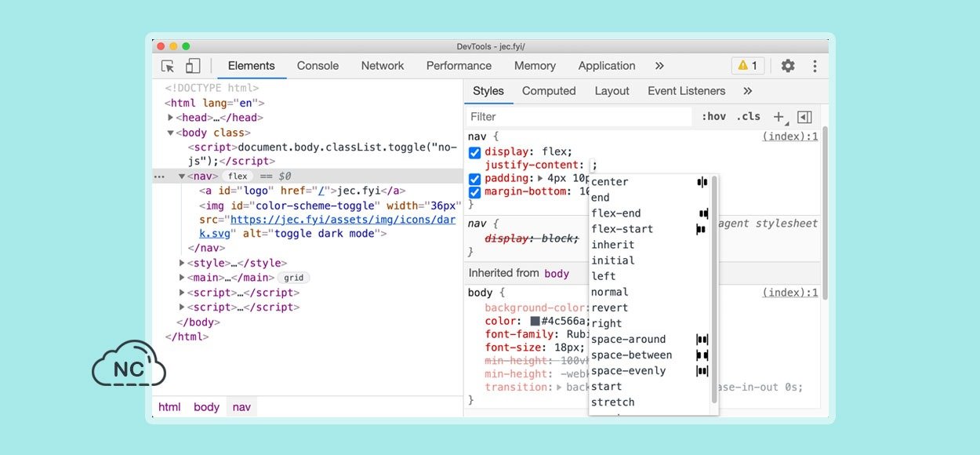This screenshot has width=980, height=455.
Task: Click the Filter styles input field
Action: (579, 117)
